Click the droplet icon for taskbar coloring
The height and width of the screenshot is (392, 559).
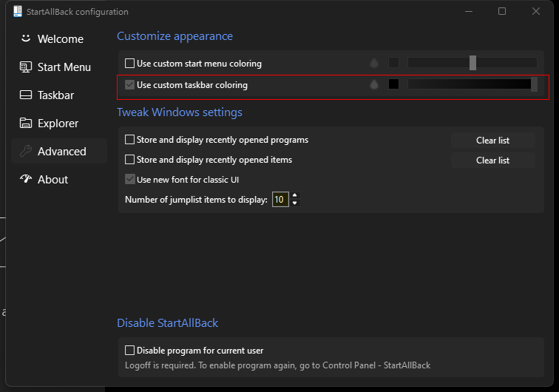pos(374,84)
